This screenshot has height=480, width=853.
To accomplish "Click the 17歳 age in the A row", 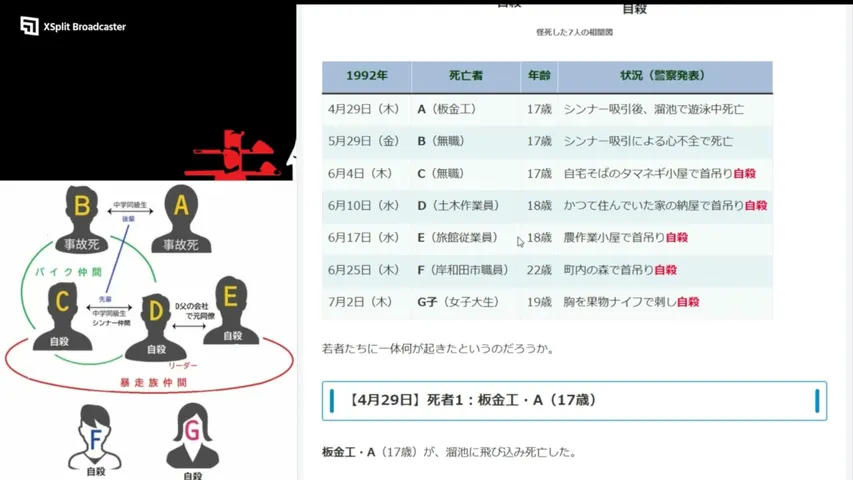I will tap(539, 109).
